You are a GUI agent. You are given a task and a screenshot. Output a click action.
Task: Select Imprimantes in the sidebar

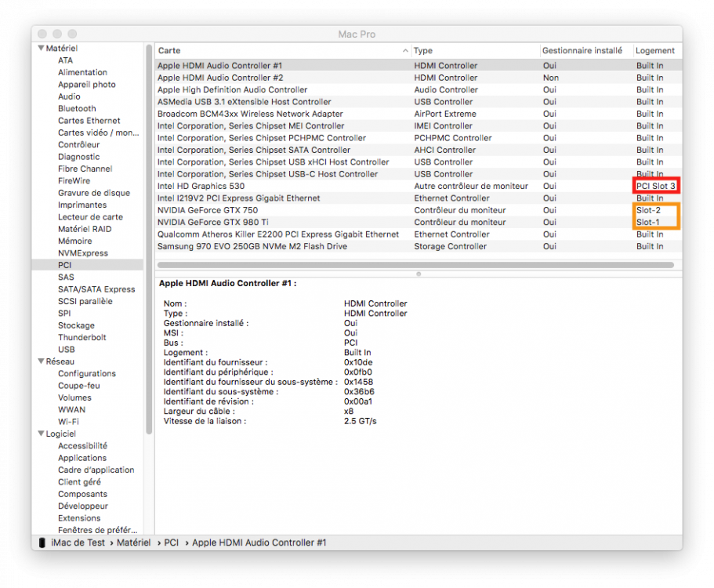point(82,205)
